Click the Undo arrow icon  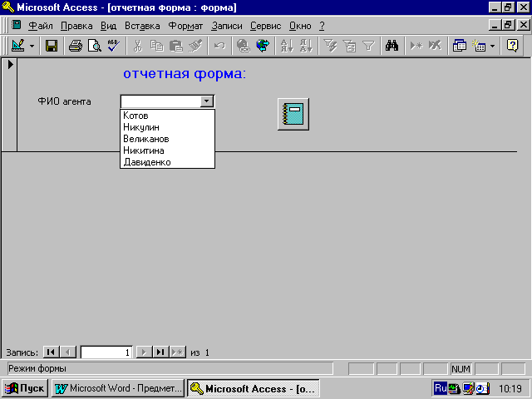(x=219, y=46)
